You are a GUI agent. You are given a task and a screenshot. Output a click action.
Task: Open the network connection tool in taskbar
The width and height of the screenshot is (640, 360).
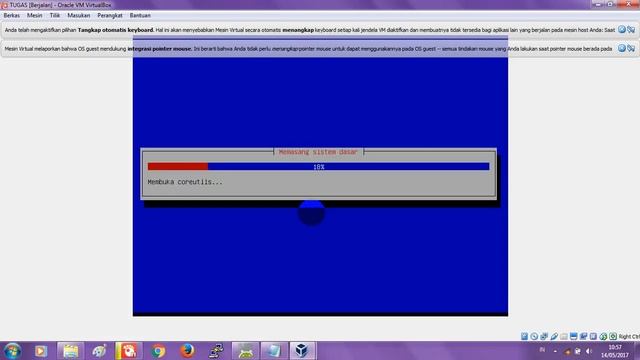(x=216, y=351)
